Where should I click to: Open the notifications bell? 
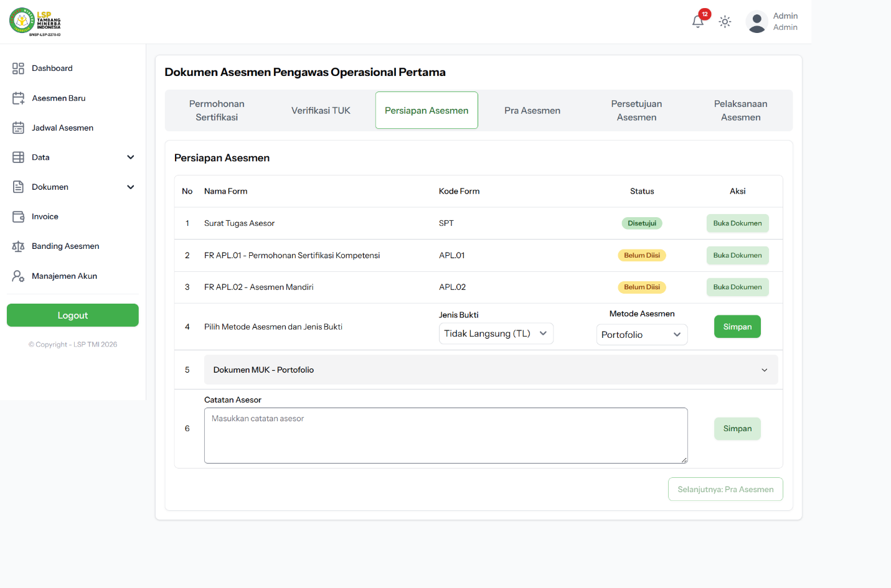click(698, 22)
